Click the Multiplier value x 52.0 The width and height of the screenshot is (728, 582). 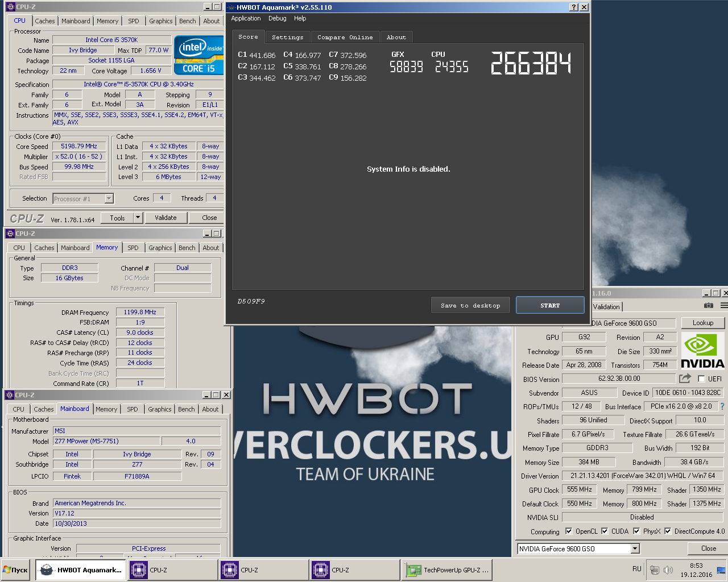point(79,156)
